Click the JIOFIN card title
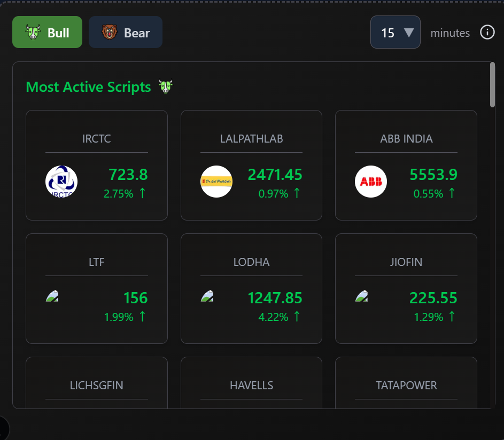The height and width of the screenshot is (440, 504). pos(406,262)
